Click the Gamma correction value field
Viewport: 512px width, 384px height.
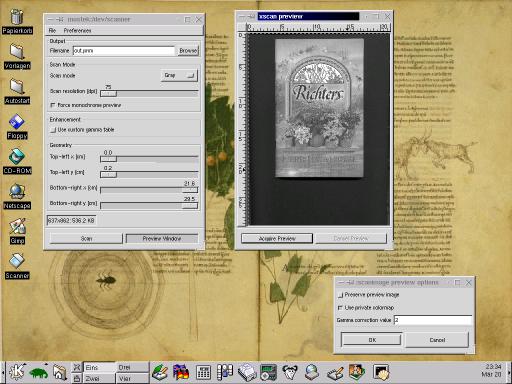[433, 320]
